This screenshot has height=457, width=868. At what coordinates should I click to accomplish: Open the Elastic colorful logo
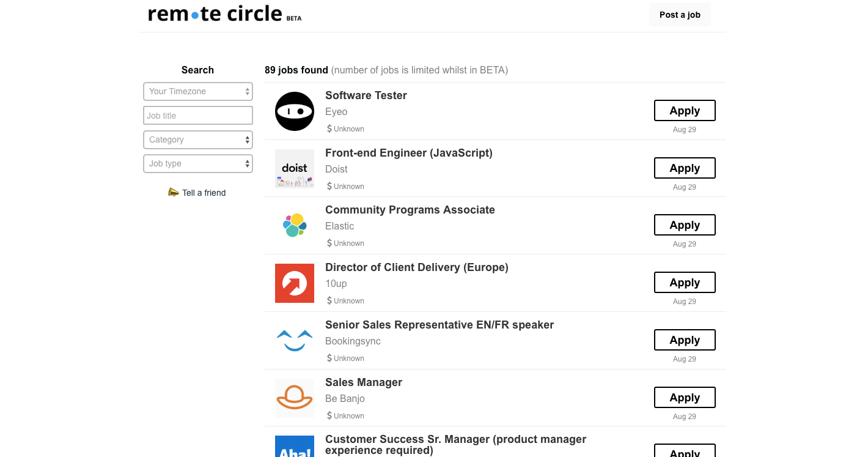tap(295, 226)
